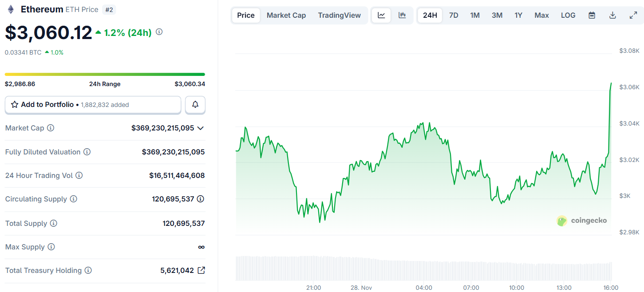Image resolution: width=644 pixels, height=292 pixels.
Task: Click the coingecko watermark on the chart
Action: coord(582,221)
